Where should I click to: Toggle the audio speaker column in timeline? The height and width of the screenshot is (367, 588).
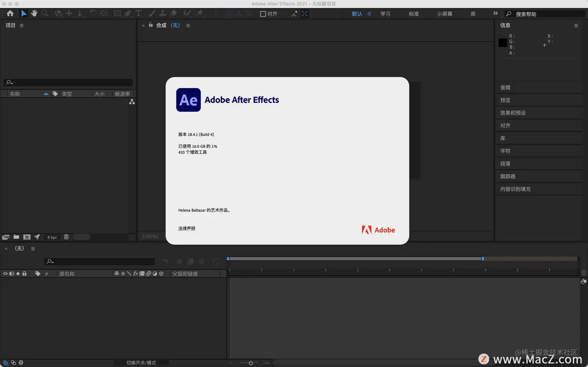[x=12, y=274]
